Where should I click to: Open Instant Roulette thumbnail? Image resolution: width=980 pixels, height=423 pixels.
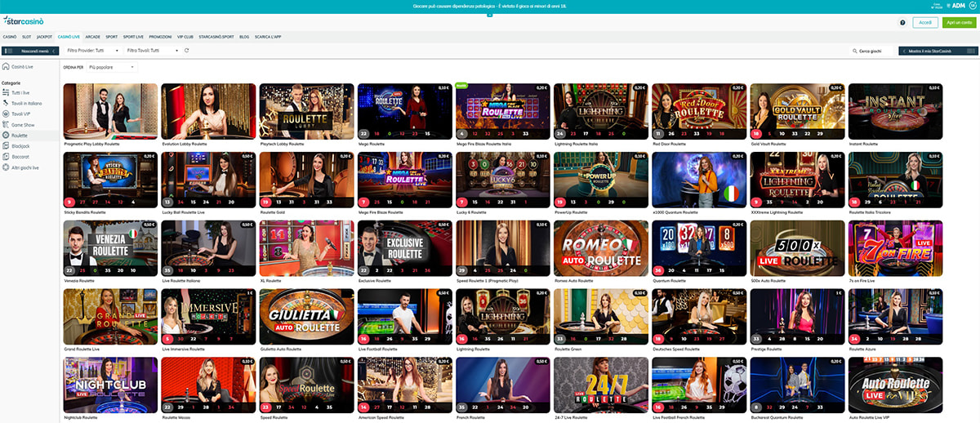(x=895, y=111)
